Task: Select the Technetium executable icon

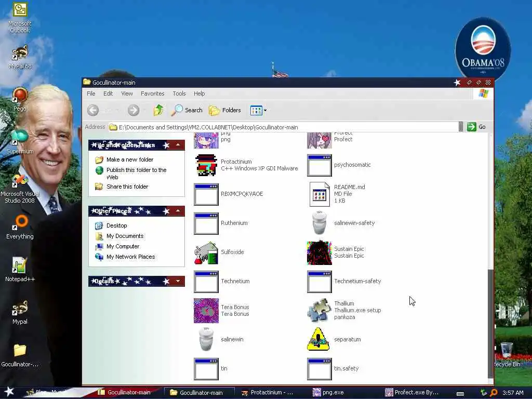Action: point(206,281)
